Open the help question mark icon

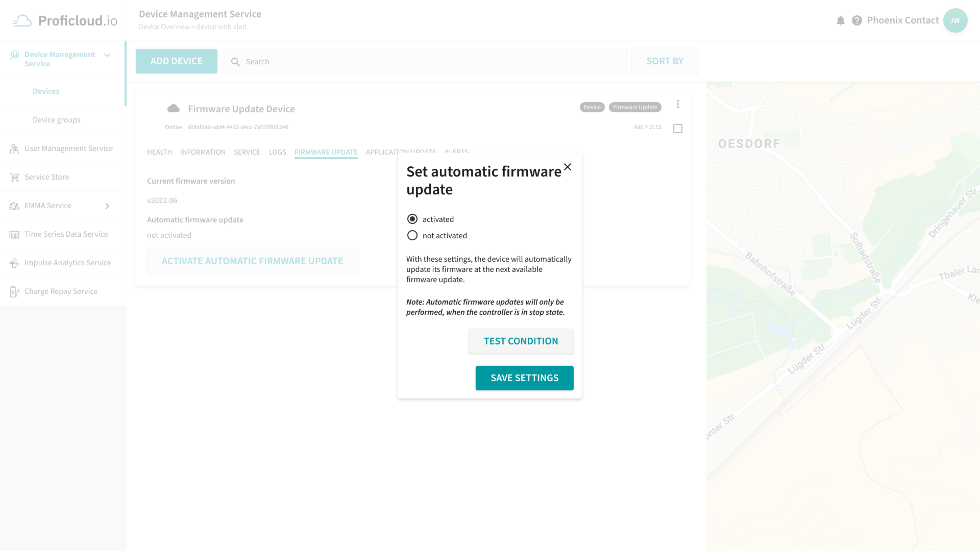(x=857, y=20)
